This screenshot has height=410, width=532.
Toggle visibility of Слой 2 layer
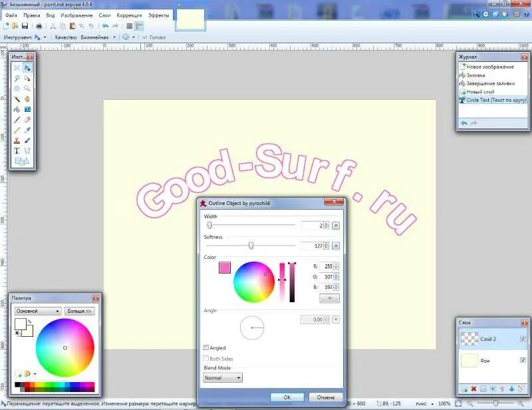coord(523,339)
